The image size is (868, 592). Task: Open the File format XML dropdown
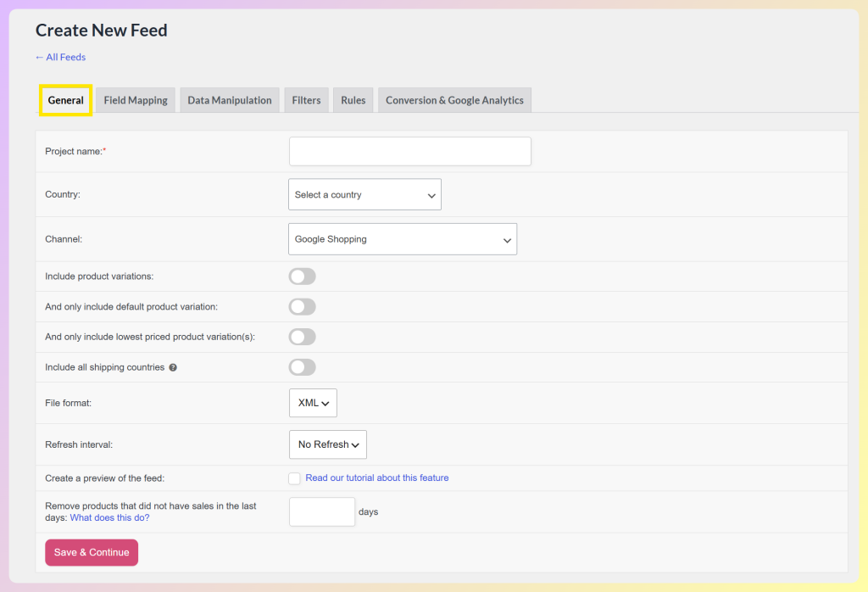(x=313, y=403)
